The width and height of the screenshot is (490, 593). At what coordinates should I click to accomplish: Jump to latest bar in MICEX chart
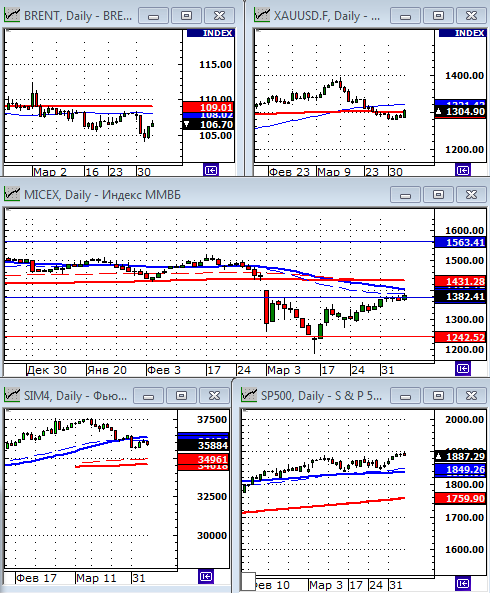[x=463, y=368]
